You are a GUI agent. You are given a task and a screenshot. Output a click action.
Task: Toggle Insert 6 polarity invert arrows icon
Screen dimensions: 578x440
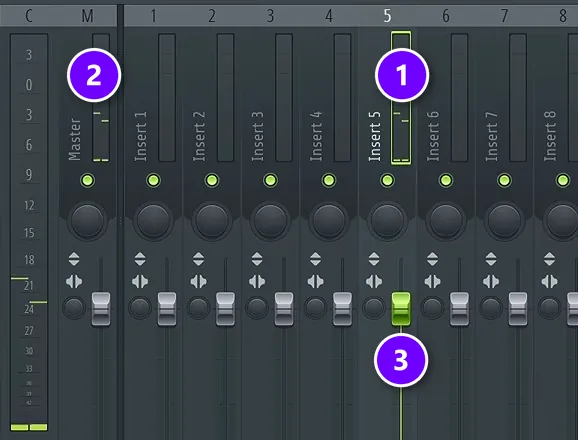click(432, 259)
